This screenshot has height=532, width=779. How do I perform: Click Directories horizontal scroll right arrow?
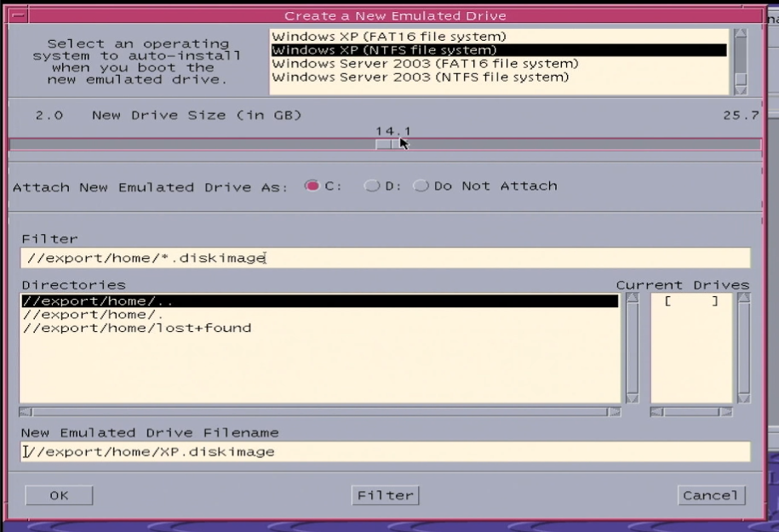click(x=615, y=412)
